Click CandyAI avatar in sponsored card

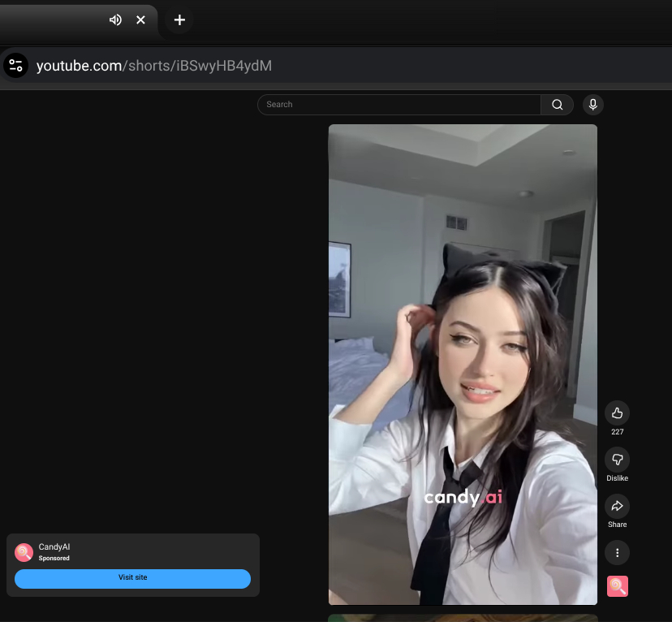point(24,552)
